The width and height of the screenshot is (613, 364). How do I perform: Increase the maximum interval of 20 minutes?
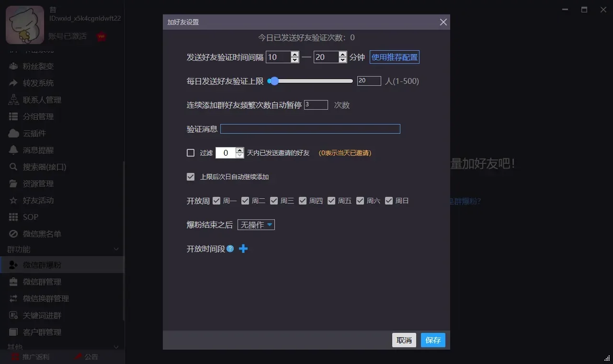[x=342, y=54]
